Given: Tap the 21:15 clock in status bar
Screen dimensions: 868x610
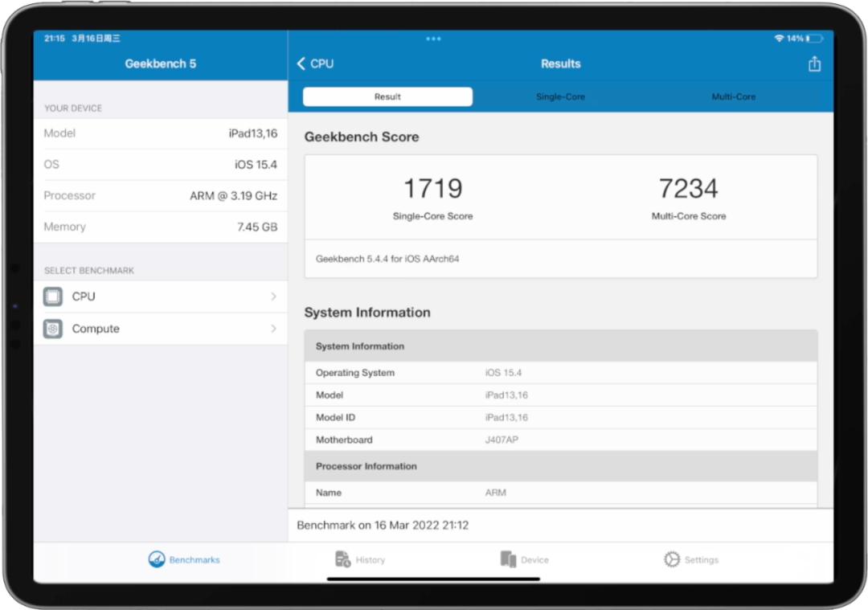Looking at the screenshot, I should [x=55, y=39].
